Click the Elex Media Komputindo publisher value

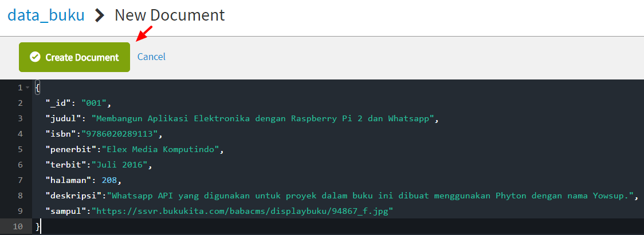(161, 150)
